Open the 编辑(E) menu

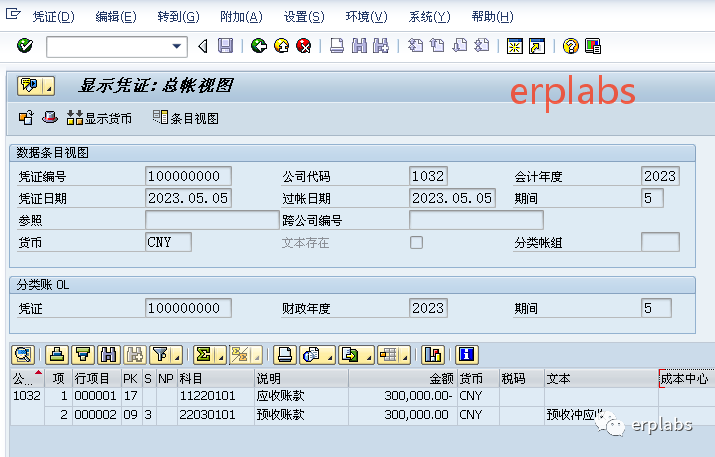pos(116,17)
